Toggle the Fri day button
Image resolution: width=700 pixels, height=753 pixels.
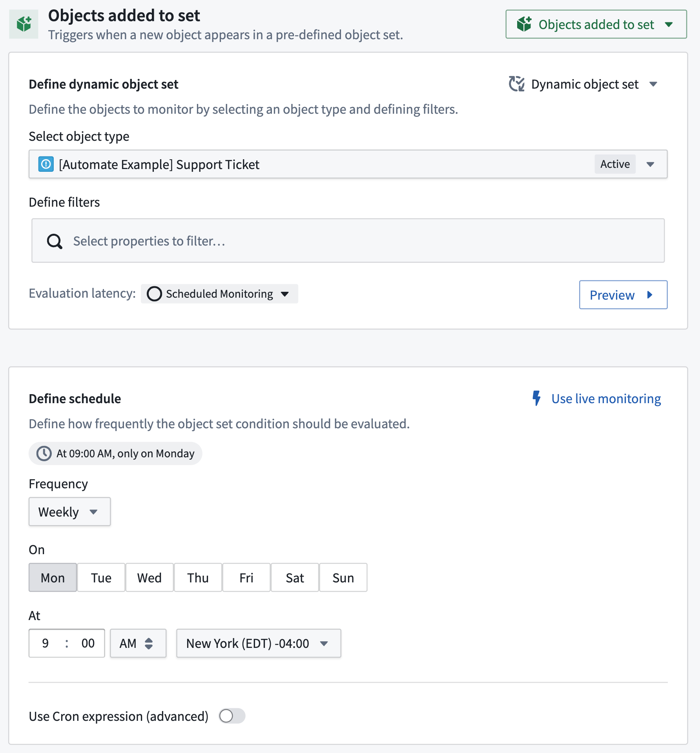(x=246, y=578)
